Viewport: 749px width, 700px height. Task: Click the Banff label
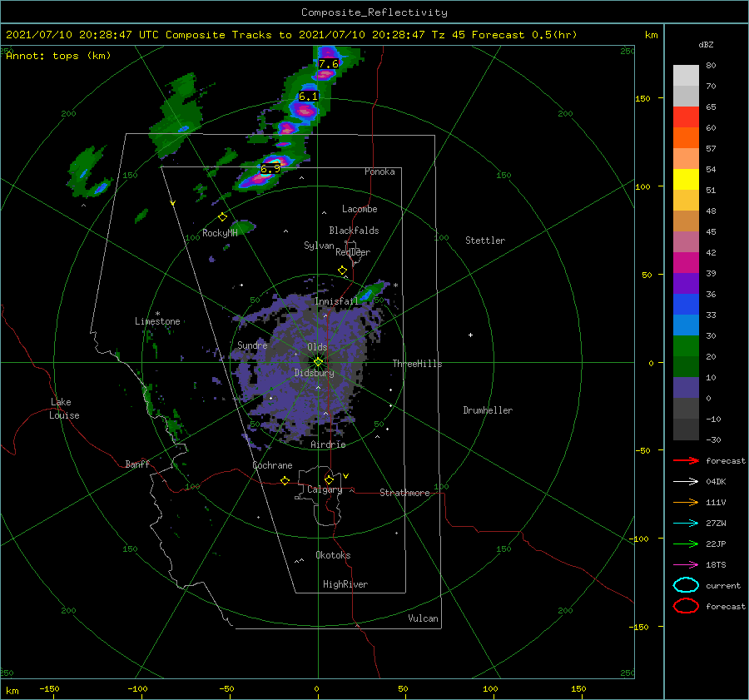tap(137, 464)
